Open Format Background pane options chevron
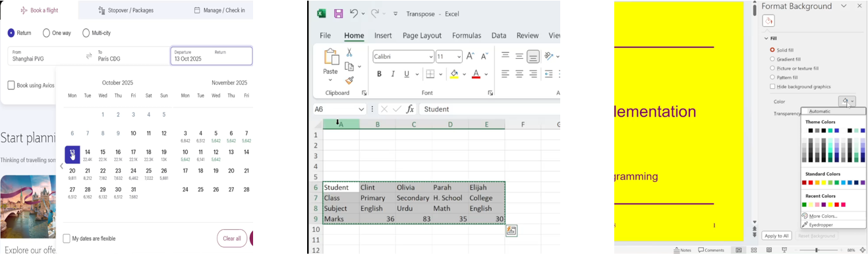The width and height of the screenshot is (868, 255). pyautogui.click(x=844, y=6)
